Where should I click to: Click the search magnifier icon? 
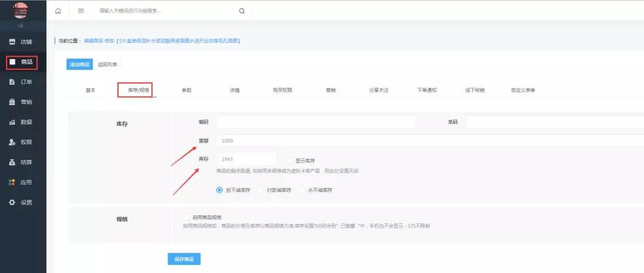241,11
